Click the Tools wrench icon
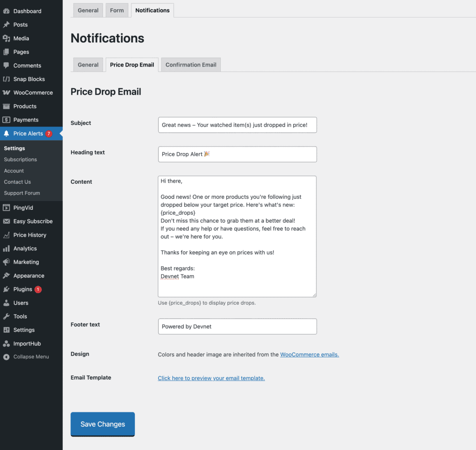Screen dimensions: 476x450 click(x=7, y=316)
